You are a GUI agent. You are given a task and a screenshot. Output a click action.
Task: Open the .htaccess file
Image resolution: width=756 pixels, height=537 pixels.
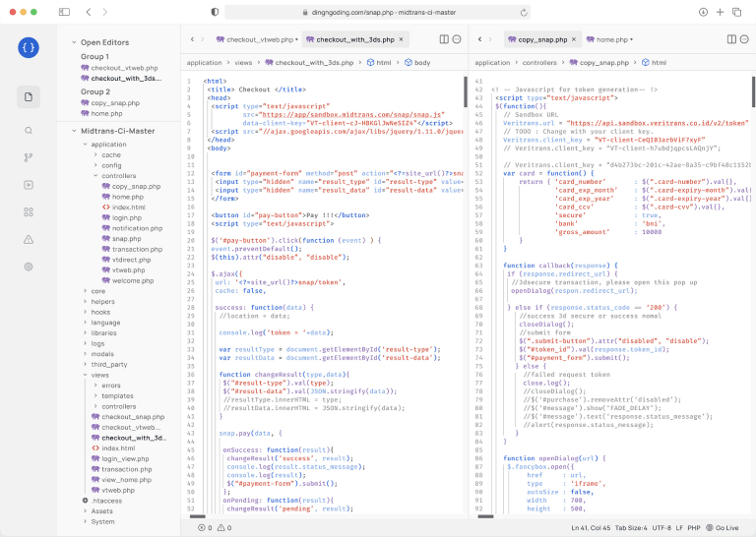[101, 501]
